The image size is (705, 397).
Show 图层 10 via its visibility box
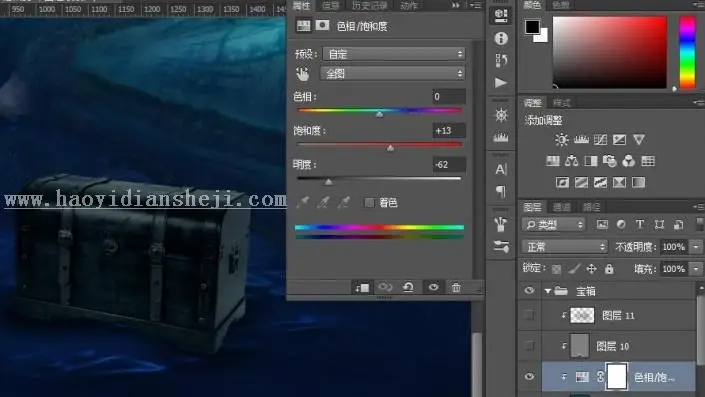tap(529, 346)
